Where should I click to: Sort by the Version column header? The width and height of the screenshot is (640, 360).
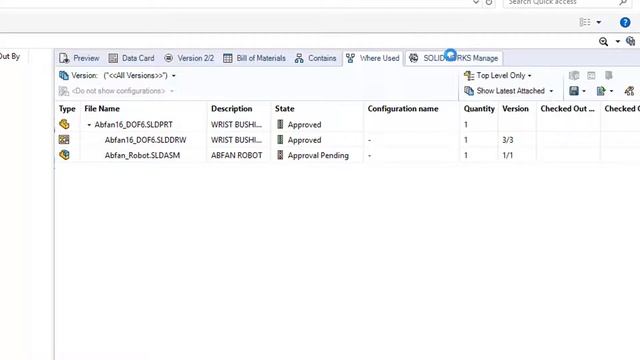517,109
